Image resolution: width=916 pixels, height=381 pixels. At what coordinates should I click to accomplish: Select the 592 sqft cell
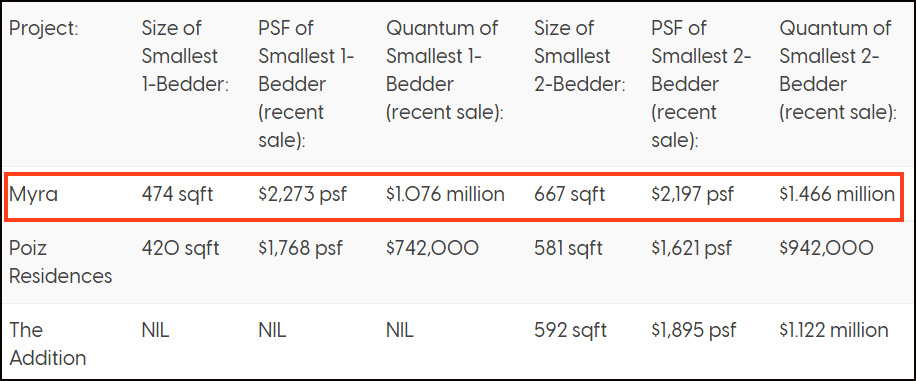tap(570, 330)
